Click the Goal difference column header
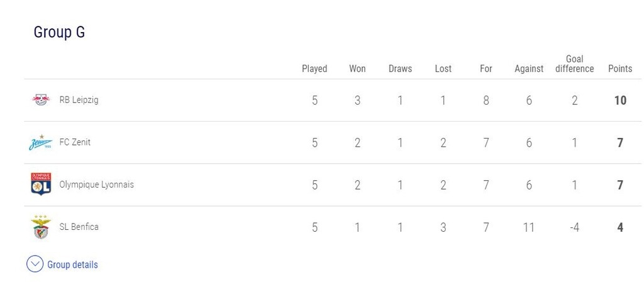644x291 pixels. click(574, 64)
